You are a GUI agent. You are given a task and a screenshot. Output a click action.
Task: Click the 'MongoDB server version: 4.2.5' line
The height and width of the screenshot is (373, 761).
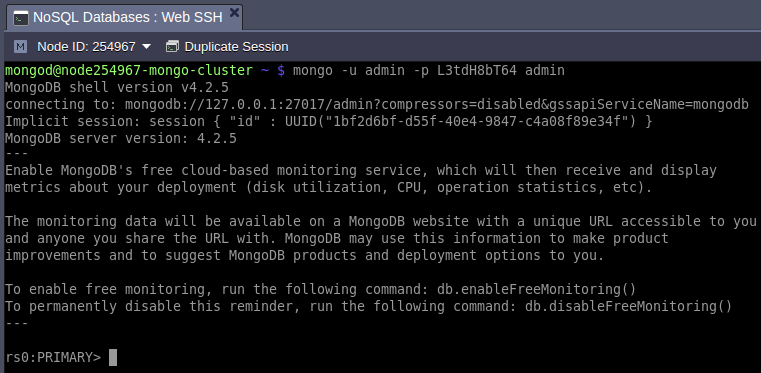pyautogui.click(x=121, y=139)
